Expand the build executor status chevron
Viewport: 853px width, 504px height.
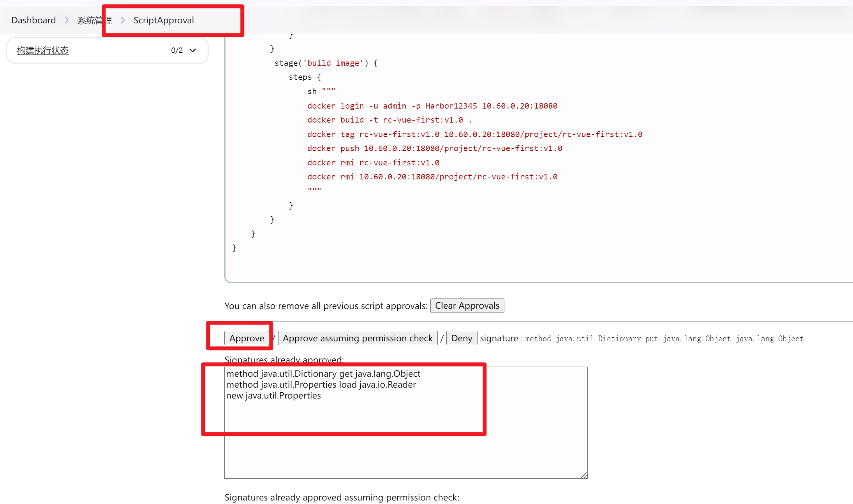pyautogui.click(x=192, y=51)
